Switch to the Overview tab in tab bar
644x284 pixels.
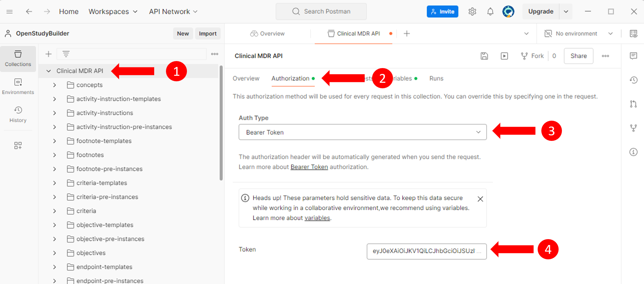[x=268, y=33]
